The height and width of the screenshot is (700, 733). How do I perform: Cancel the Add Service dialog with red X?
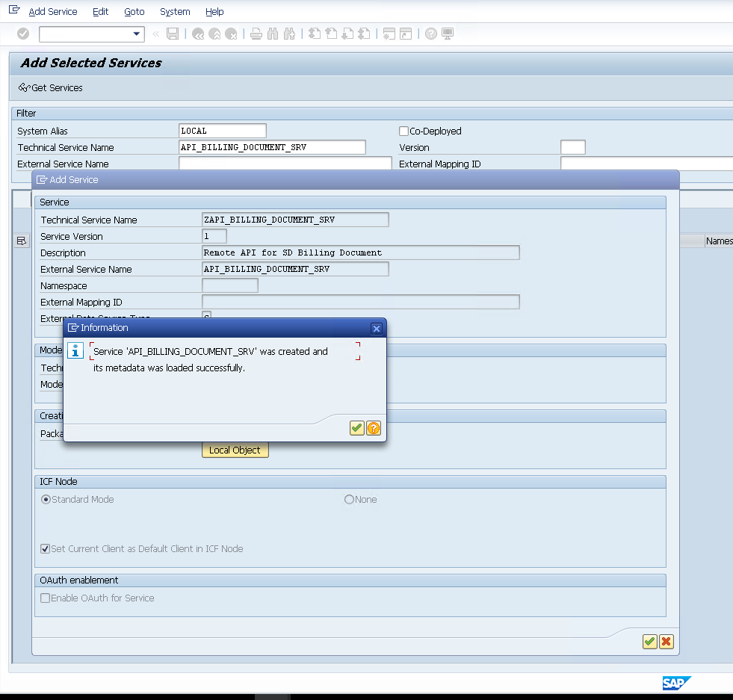tap(666, 642)
